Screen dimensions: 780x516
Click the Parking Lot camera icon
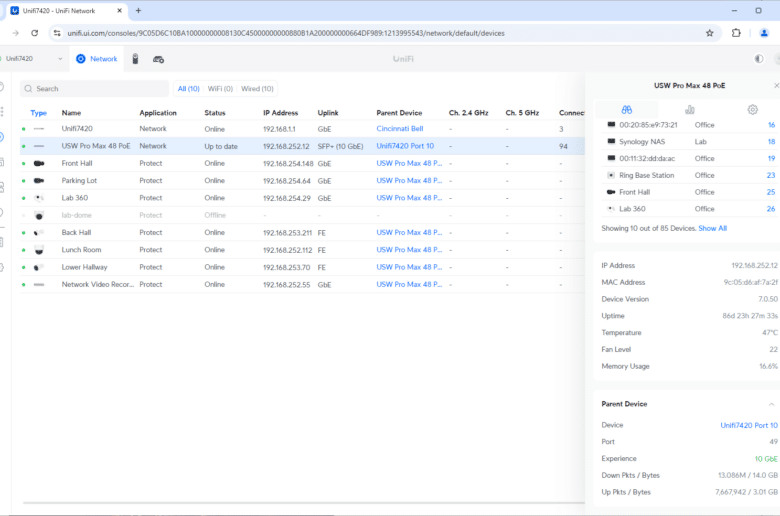click(39, 181)
